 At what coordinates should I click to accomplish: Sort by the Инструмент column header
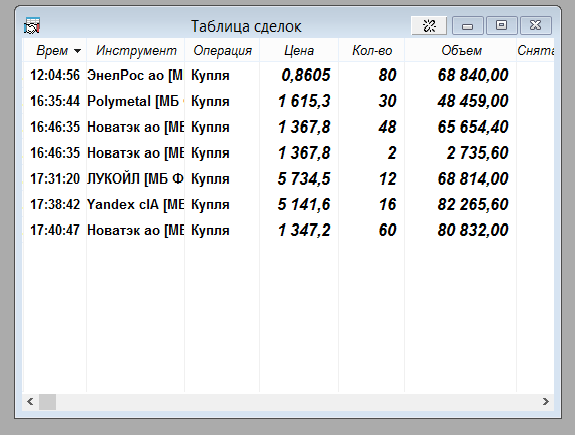point(136,50)
